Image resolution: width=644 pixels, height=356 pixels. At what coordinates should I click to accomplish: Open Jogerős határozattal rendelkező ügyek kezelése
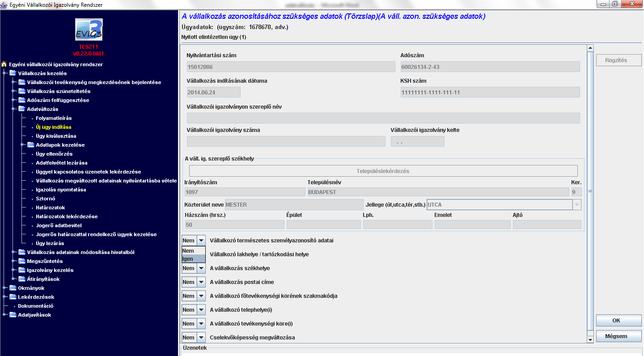tap(96, 234)
